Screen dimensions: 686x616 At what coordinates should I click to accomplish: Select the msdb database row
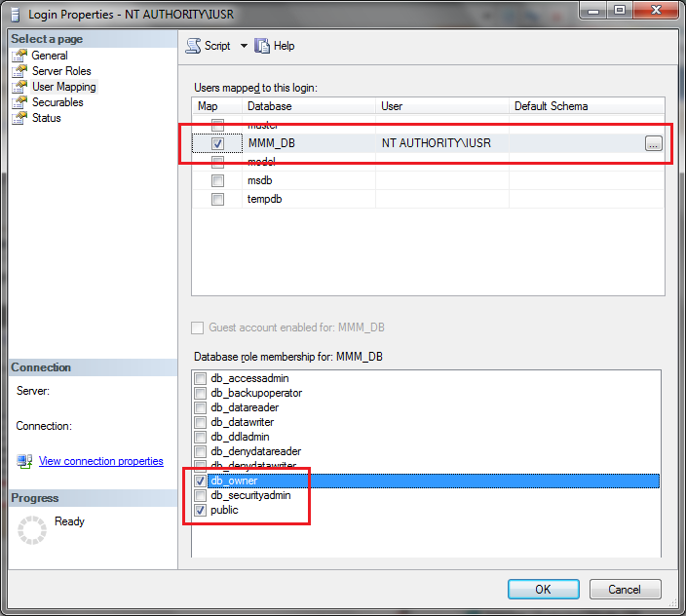pyautogui.click(x=429, y=180)
